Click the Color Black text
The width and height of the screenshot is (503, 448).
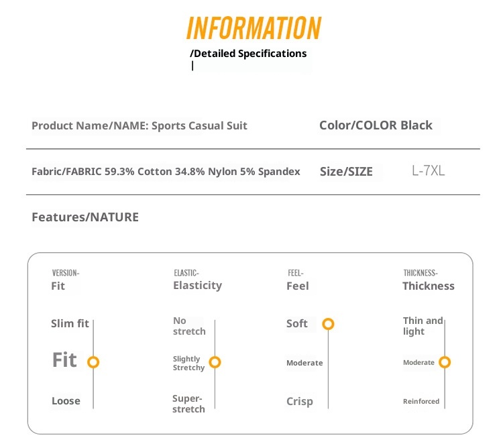[x=376, y=125]
